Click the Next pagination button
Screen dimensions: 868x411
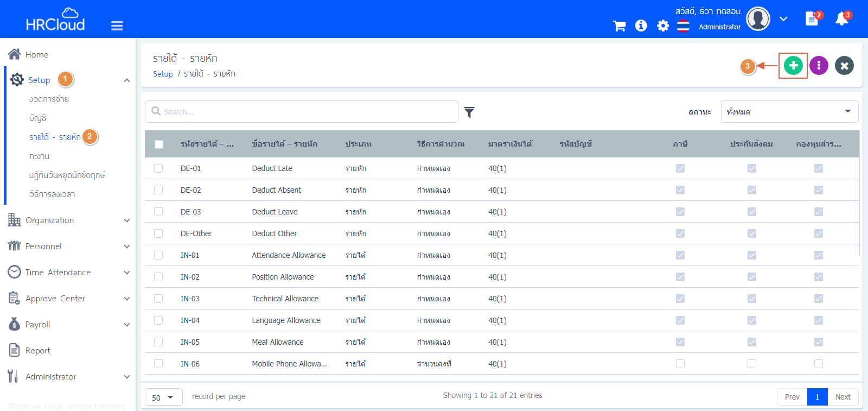click(843, 397)
